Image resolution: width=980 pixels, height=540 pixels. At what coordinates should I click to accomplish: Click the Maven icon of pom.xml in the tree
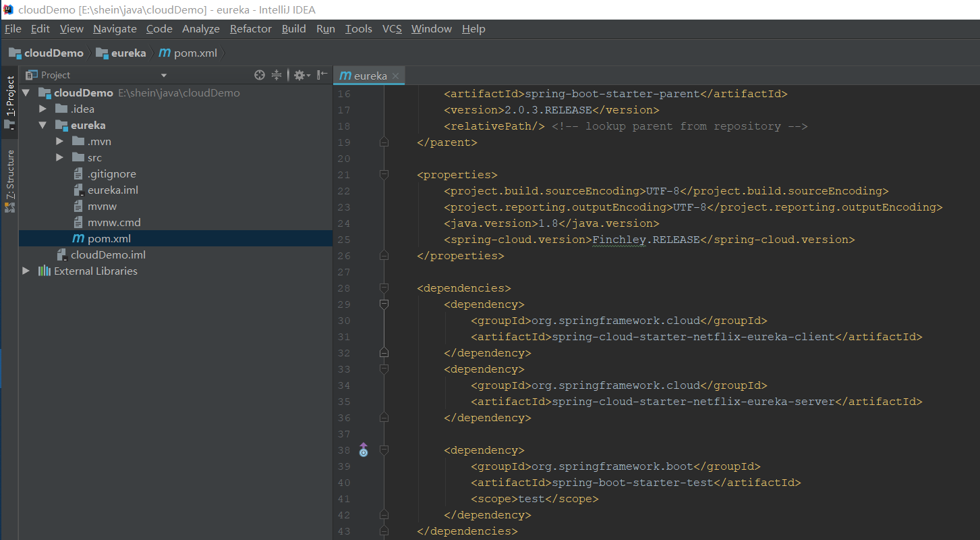pos(78,238)
